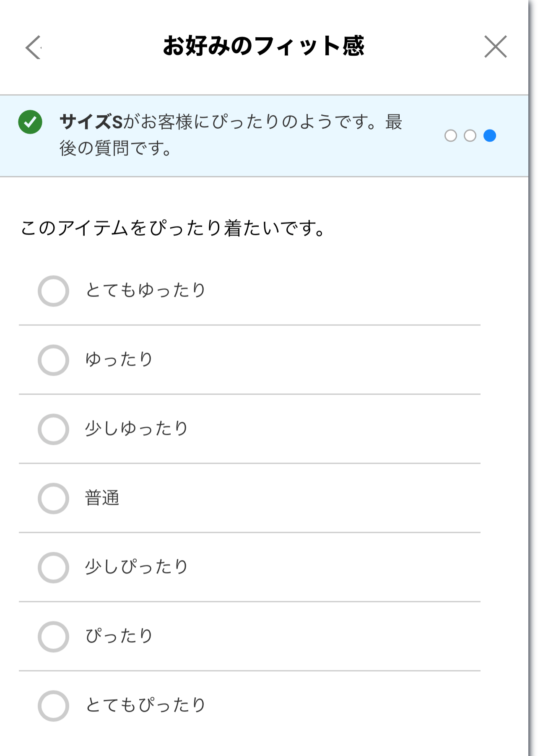
Task: Select the とてもゆったり radio button
Action: coord(53,291)
